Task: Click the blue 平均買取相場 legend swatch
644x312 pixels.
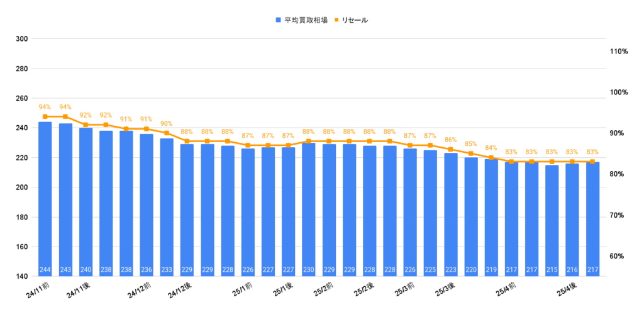Action: pos(278,19)
